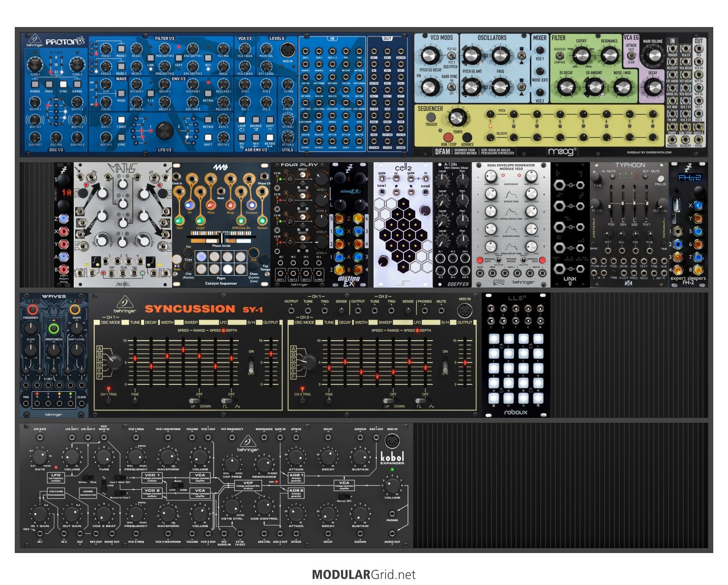Image resolution: width=728 pixels, height=585 pixels.
Task: Click the DFAM ADVANCE button
Action: click(x=467, y=137)
